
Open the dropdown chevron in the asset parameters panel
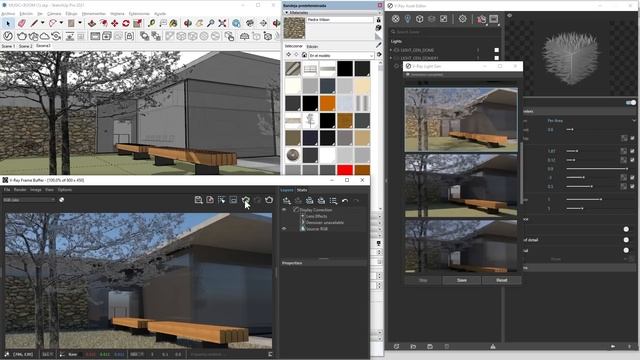tap(633, 121)
